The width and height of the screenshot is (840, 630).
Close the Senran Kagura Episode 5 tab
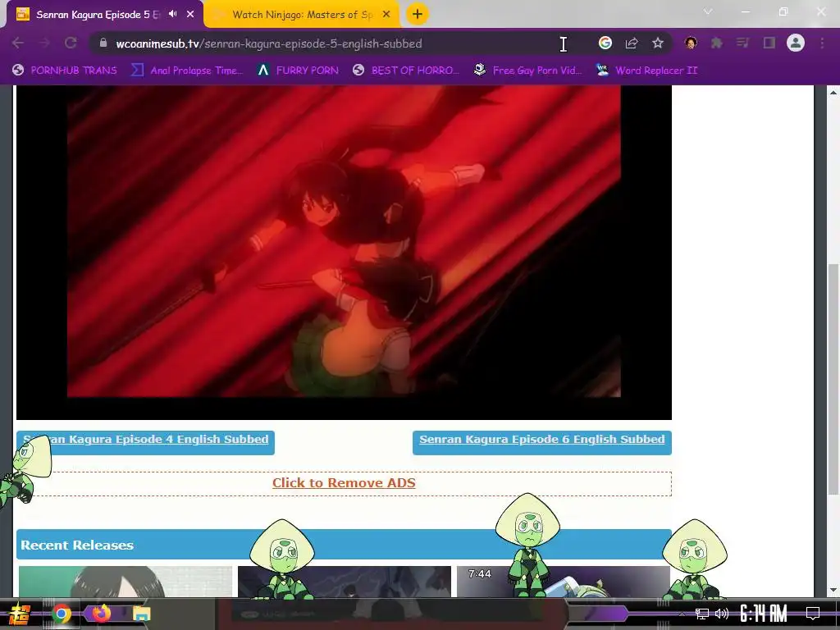(190, 15)
